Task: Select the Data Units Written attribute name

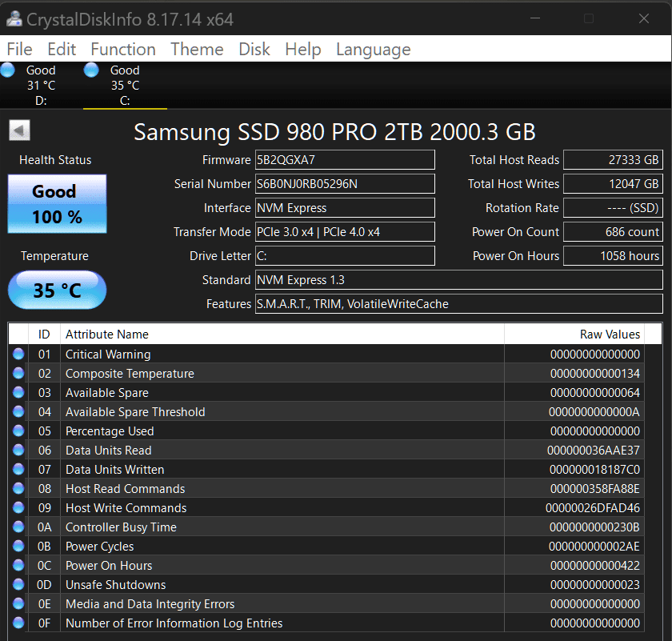Action: [x=115, y=470]
